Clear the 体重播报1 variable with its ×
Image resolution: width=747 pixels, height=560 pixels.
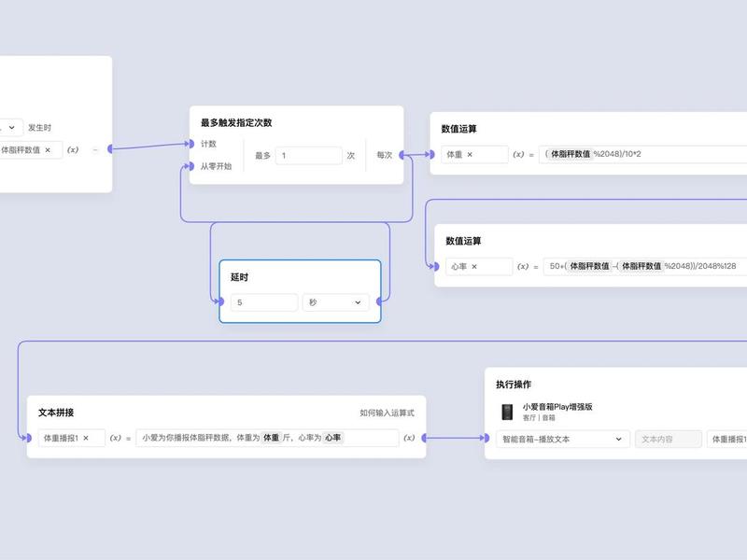point(86,438)
